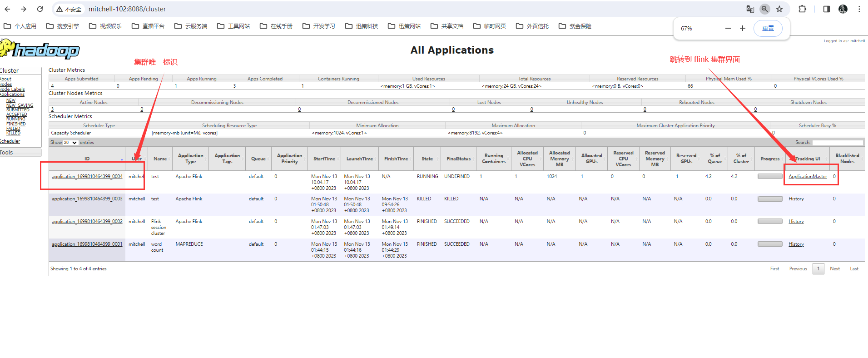This screenshot has width=868, height=358.
Task: Open the Nodes link in sidebar
Action: coord(6,85)
